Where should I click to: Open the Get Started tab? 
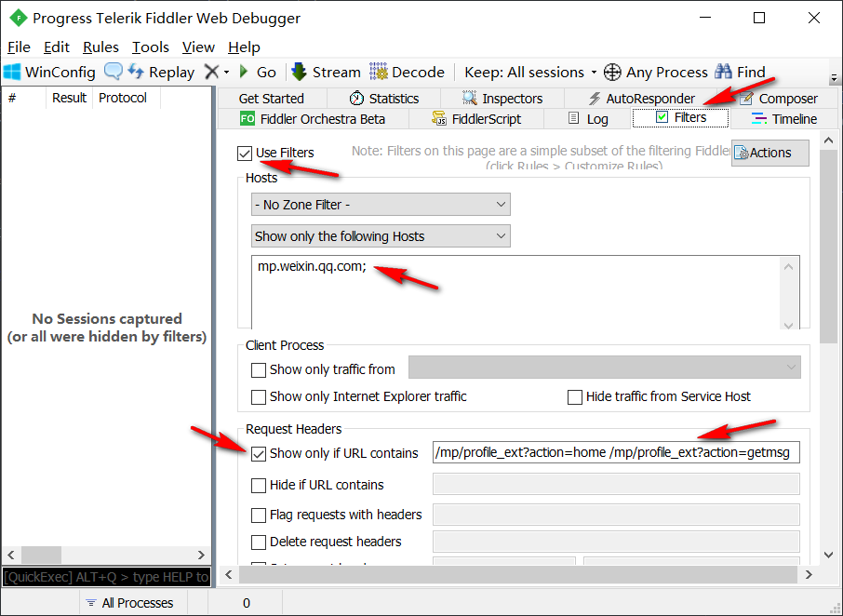tap(272, 99)
